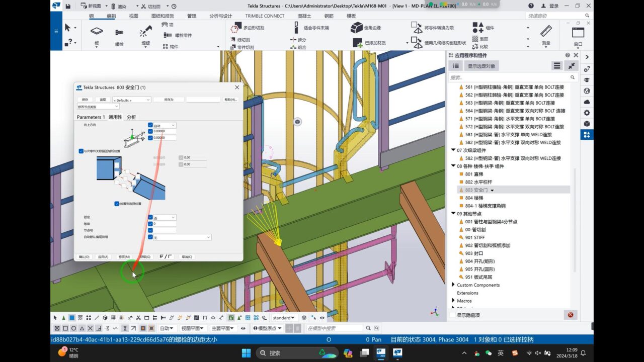The height and width of the screenshot is (362, 644).
Task: Select the 焊缝 (weld) tool icon
Action: click(145, 32)
